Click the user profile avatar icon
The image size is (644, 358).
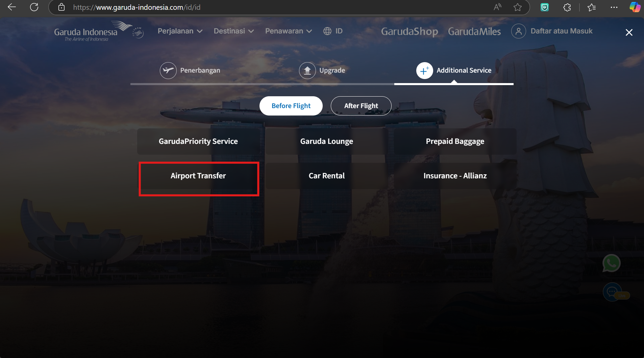[x=518, y=31]
